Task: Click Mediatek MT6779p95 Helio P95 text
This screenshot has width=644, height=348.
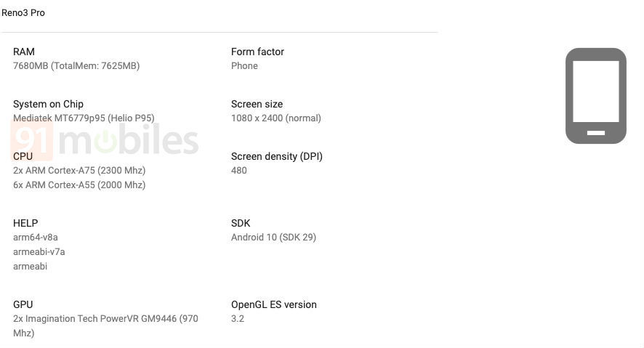Action: 84,118
